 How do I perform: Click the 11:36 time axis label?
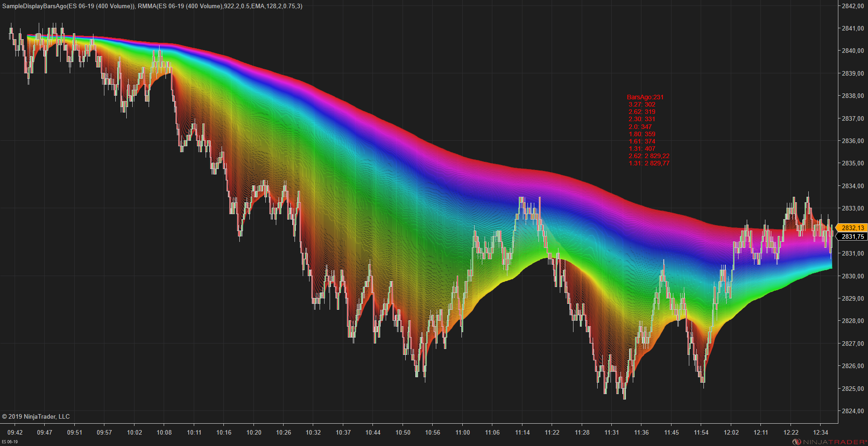pyautogui.click(x=641, y=432)
